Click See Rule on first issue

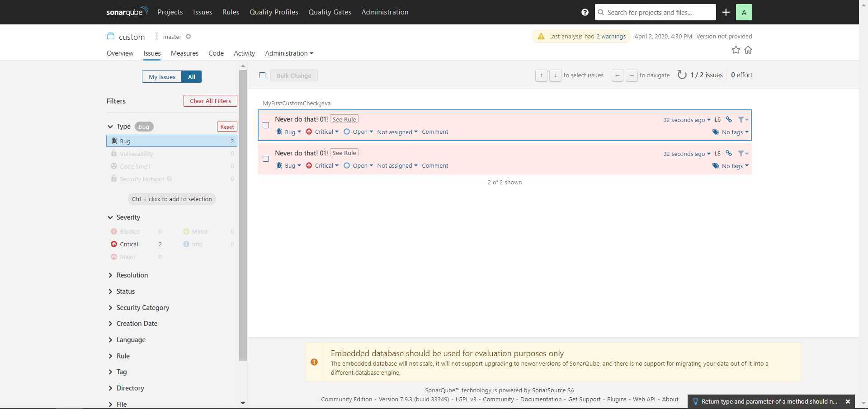[x=344, y=119]
